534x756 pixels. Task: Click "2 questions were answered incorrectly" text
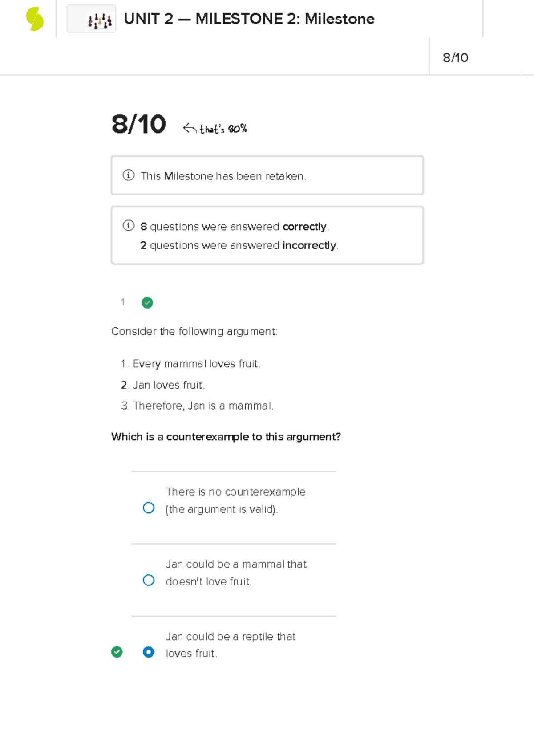pos(239,246)
